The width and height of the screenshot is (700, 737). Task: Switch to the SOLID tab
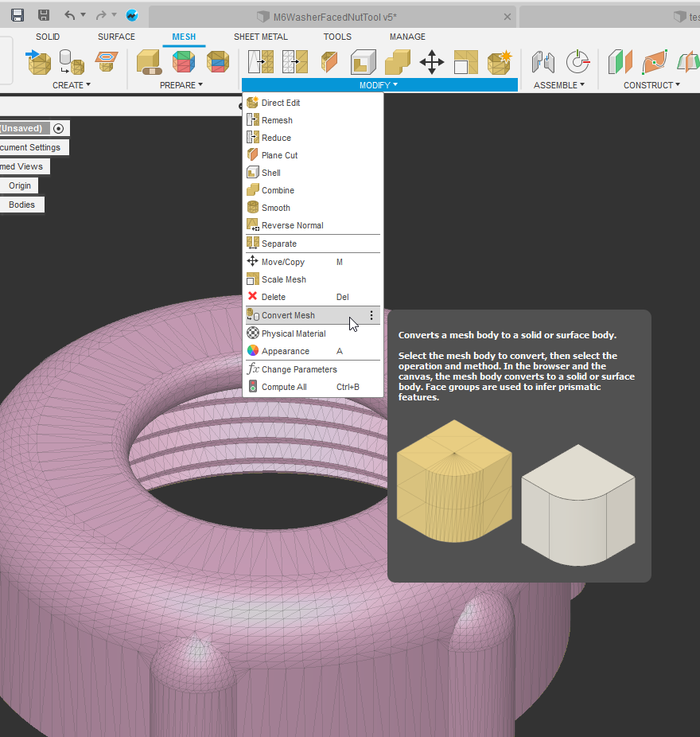[x=47, y=37]
